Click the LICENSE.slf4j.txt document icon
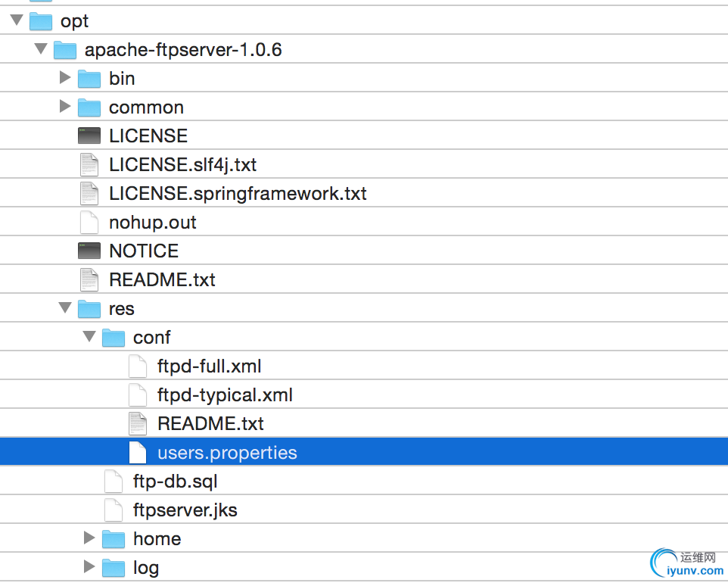The height and width of the screenshot is (583, 728). pos(89,165)
